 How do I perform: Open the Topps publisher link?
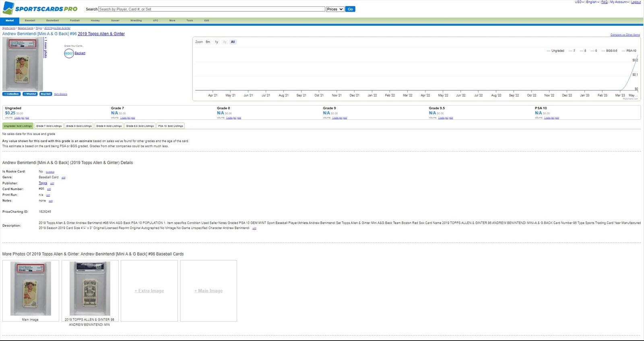click(43, 183)
